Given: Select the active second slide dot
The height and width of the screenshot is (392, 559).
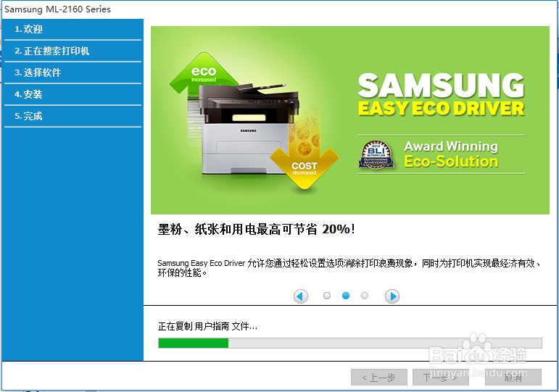Looking at the screenshot, I should click(346, 296).
